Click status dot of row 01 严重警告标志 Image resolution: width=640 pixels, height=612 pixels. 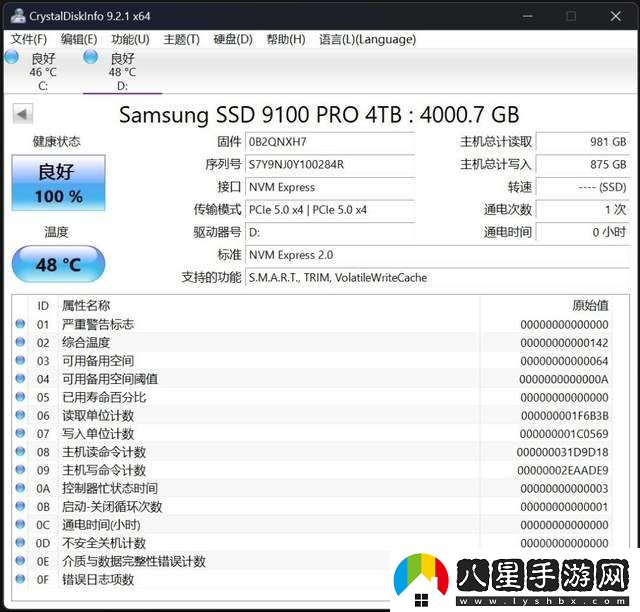click(20, 324)
